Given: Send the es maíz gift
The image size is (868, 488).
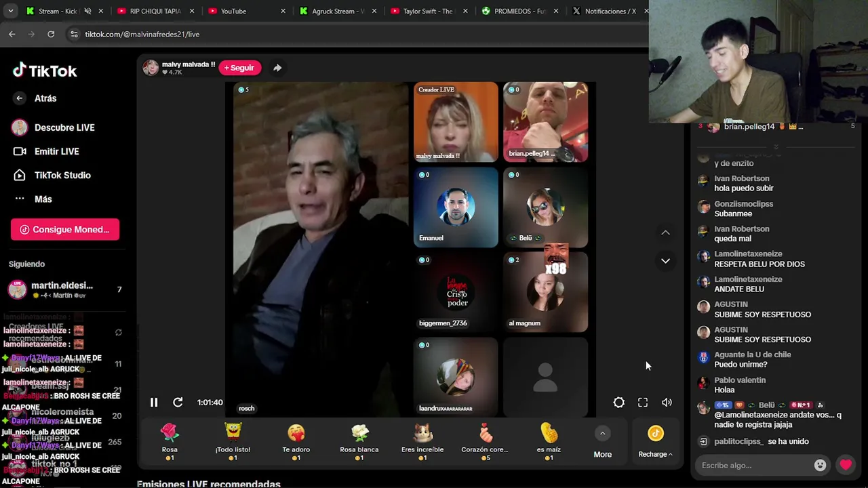Looking at the screenshot, I should coord(549,441).
